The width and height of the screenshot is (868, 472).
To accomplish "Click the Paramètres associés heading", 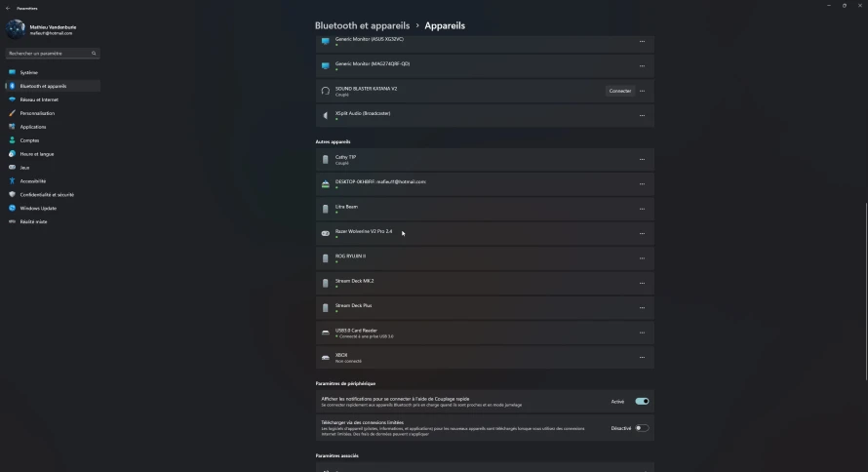I will pyautogui.click(x=337, y=456).
